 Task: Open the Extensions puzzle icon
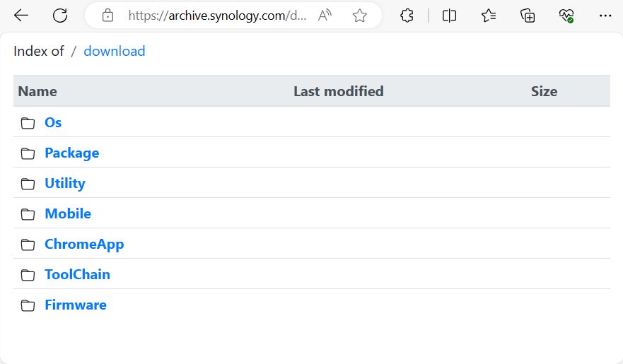407,16
